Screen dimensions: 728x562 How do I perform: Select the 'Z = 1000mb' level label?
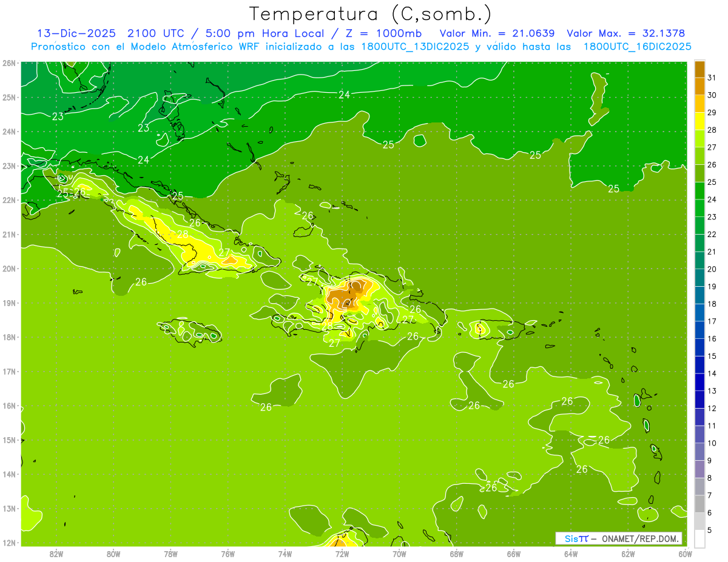tap(384, 33)
